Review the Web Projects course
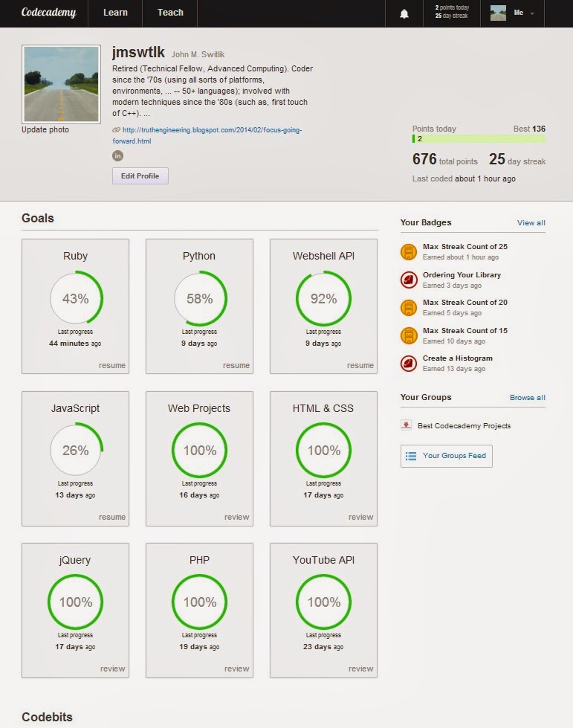Image resolution: width=573 pixels, height=728 pixels. point(236,517)
